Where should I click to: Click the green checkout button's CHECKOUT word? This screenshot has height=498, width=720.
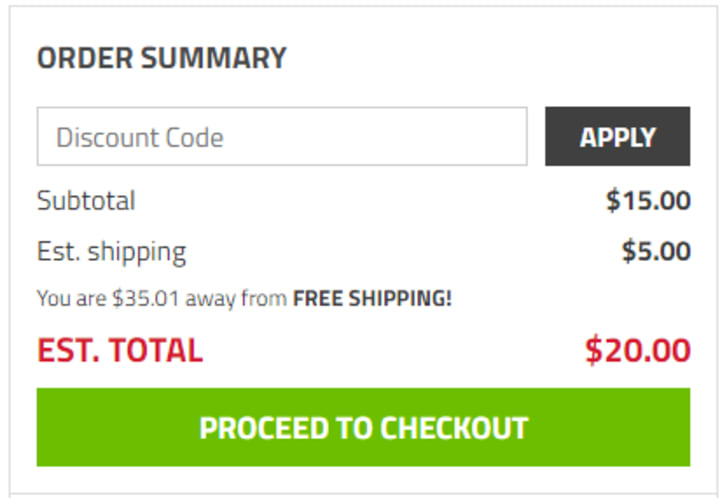(x=454, y=428)
